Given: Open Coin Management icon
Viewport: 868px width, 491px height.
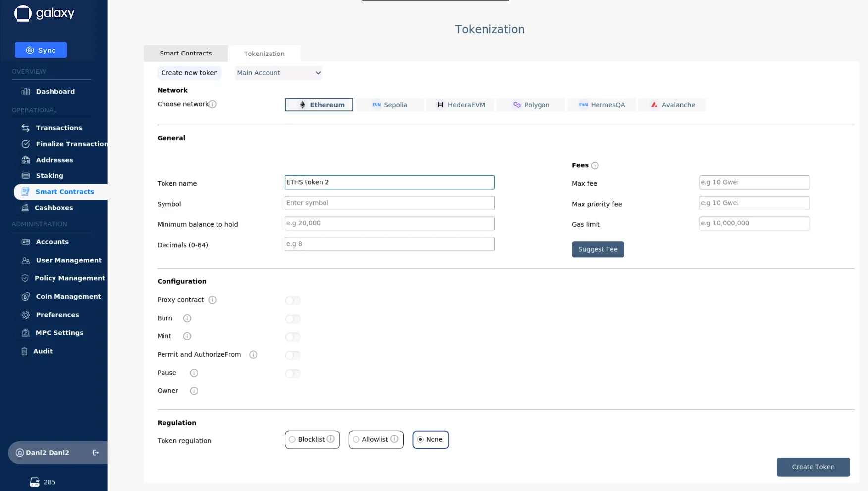Looking at the screenshot, I should (x=26, y=296).
